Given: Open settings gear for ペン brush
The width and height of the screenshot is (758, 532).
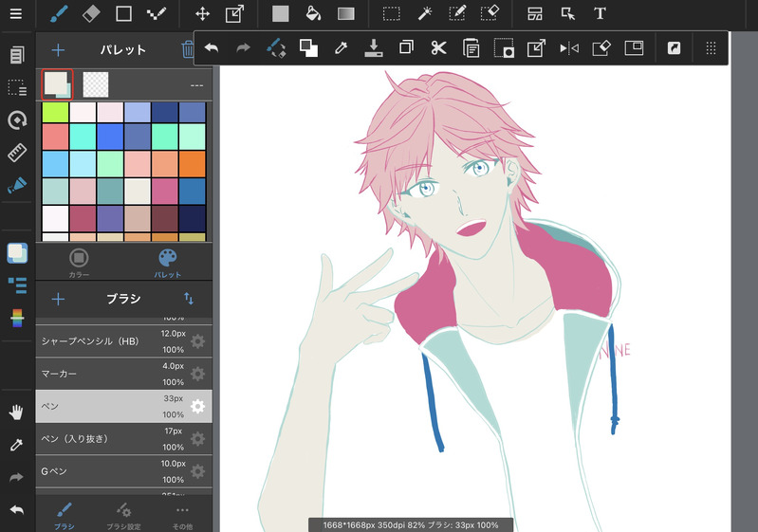Looking at the screenshot, I should click(x=197, y=406).
